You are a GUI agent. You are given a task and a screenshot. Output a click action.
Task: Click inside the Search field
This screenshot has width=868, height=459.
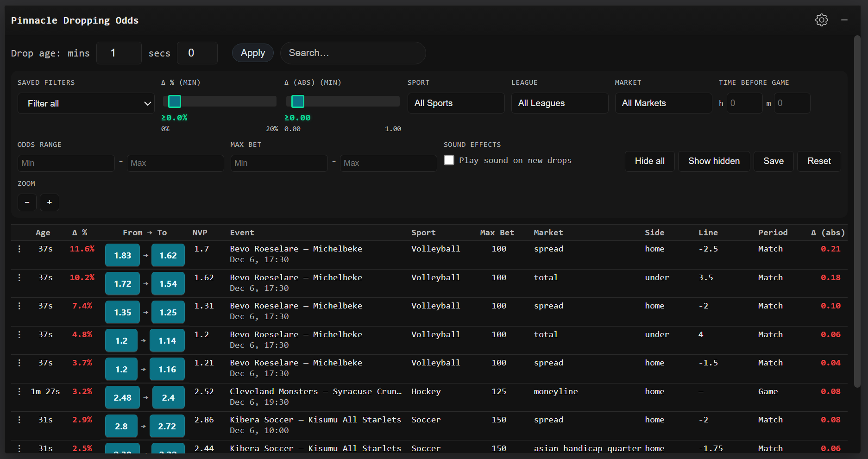coord(353,53)
